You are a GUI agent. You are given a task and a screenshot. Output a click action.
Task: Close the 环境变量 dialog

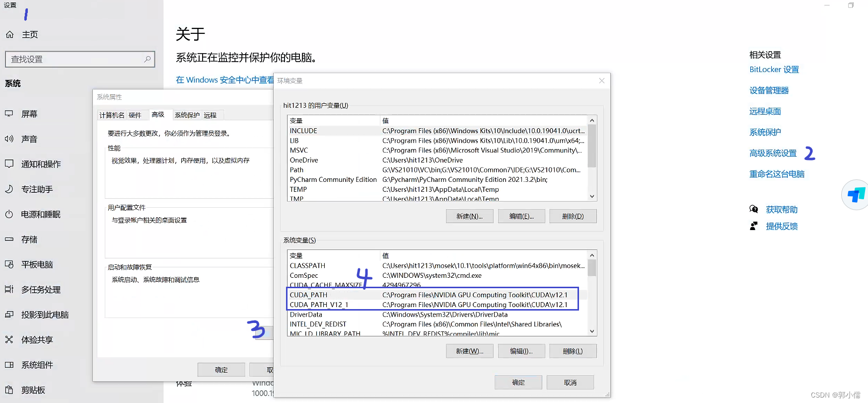point(602,81)
